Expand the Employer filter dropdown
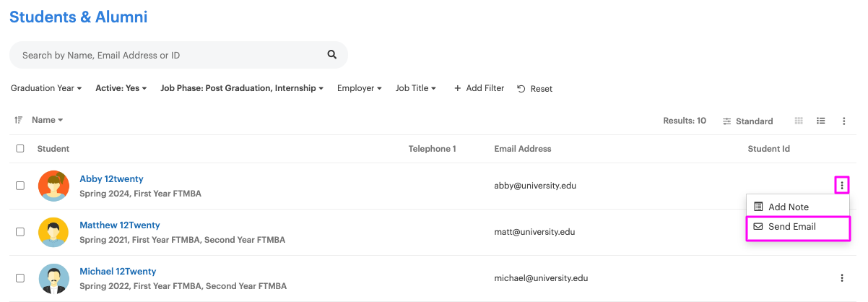The width and height of the screenshot is (868, 302). coord(359,88)
